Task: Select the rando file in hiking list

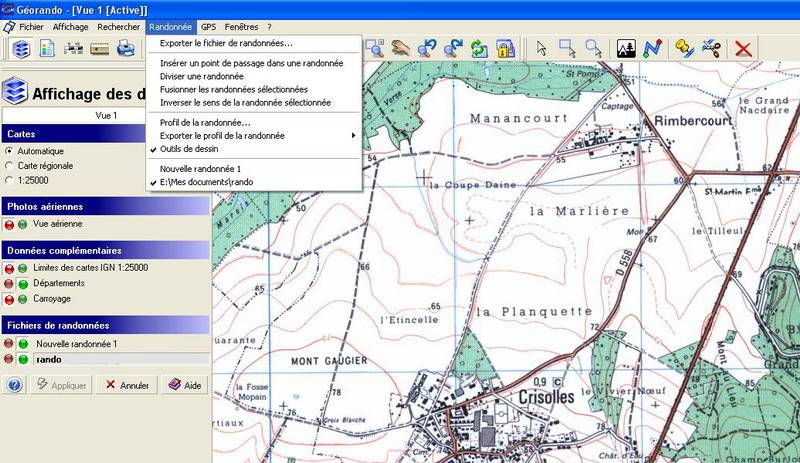Action: (48, 359)
